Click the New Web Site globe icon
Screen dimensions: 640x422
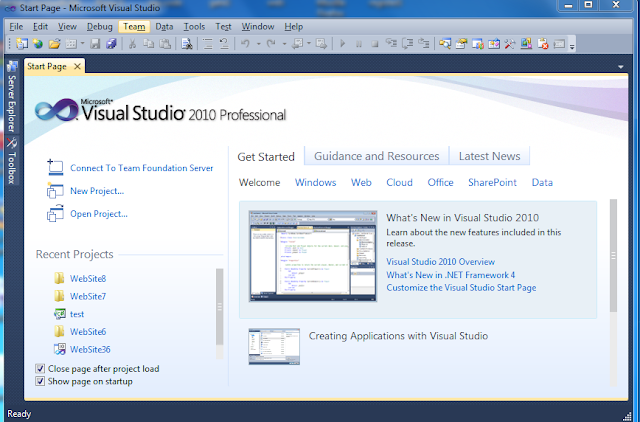pyautogui.click(x=38, y=44)
